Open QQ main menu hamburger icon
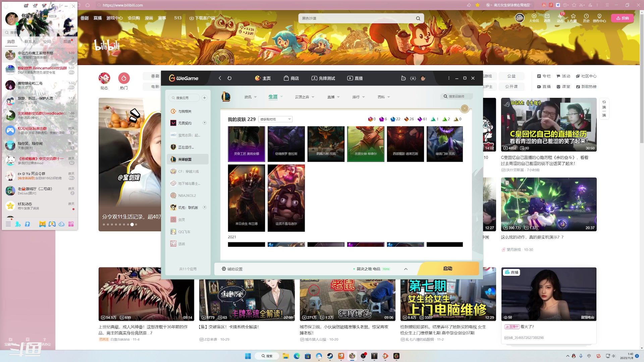Viewport: 644px width, 362px height. [8, 224]
